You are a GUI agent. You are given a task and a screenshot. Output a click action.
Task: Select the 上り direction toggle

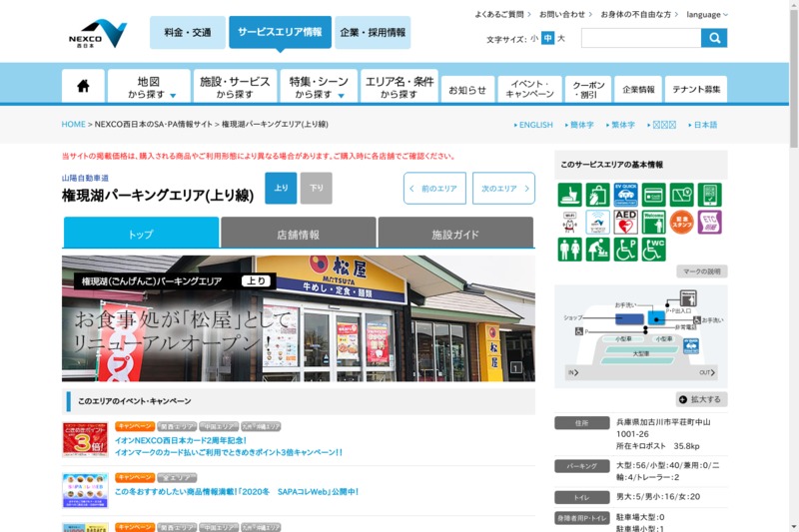click(x=281, y=188)
